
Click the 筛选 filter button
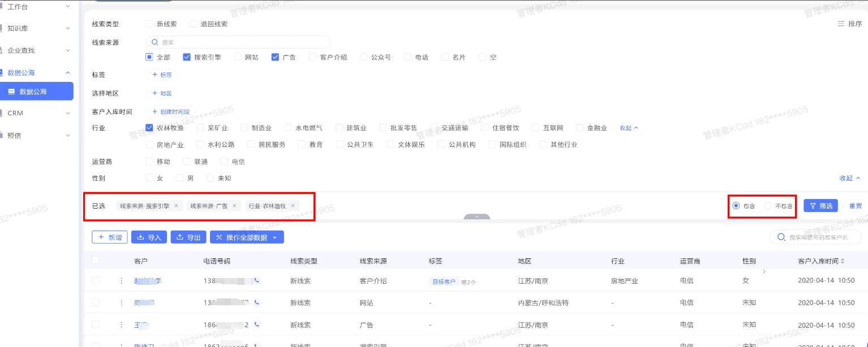820,206
